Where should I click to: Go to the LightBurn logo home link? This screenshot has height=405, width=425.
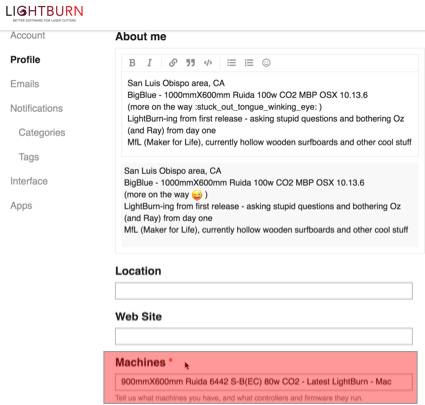pos(44,13)
